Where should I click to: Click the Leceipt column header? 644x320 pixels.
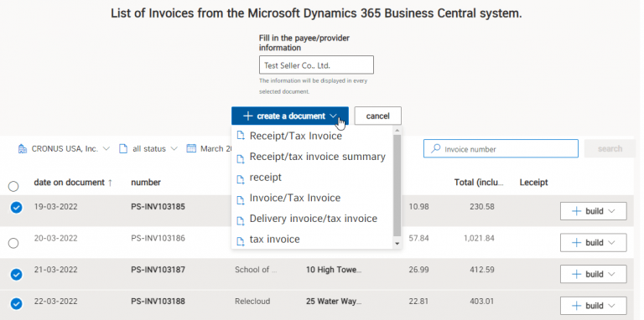(533, 183)
